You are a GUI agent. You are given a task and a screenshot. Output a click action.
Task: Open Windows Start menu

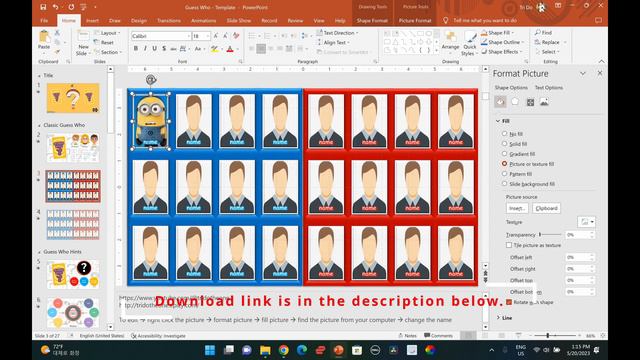point(210,350)
